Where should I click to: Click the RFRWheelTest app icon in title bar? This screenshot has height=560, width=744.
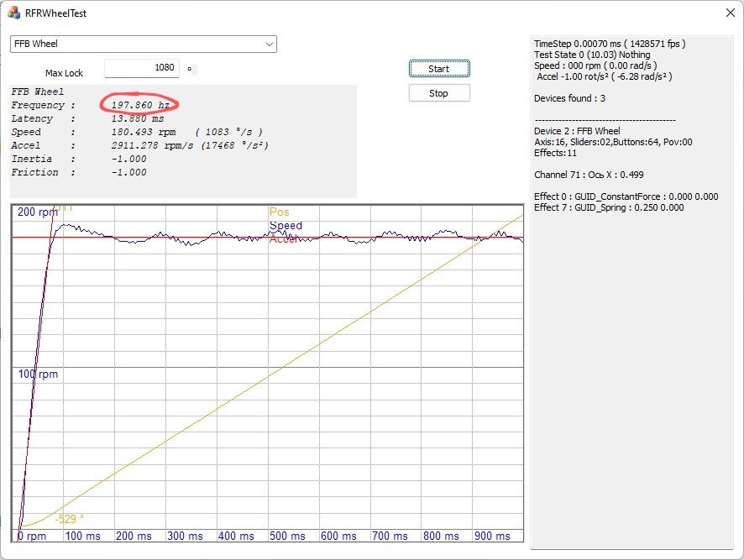(x=13, y=13)
